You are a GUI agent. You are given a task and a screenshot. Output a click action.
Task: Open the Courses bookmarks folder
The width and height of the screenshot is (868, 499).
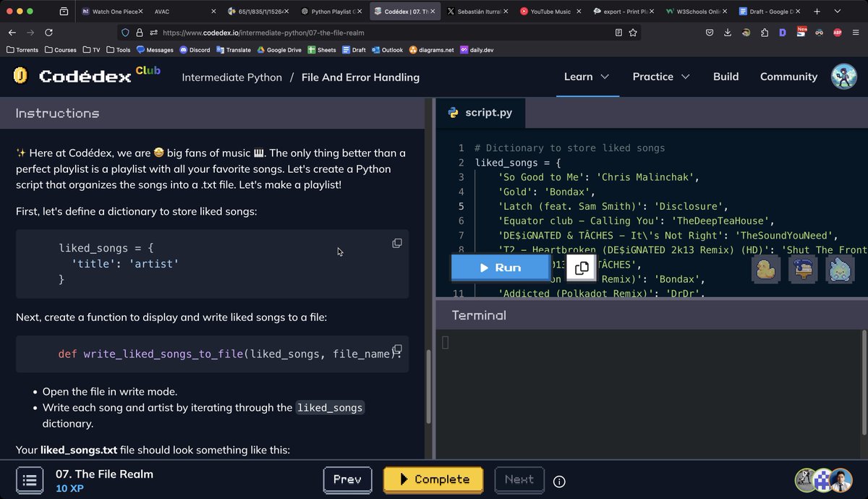tap(61, 50)
